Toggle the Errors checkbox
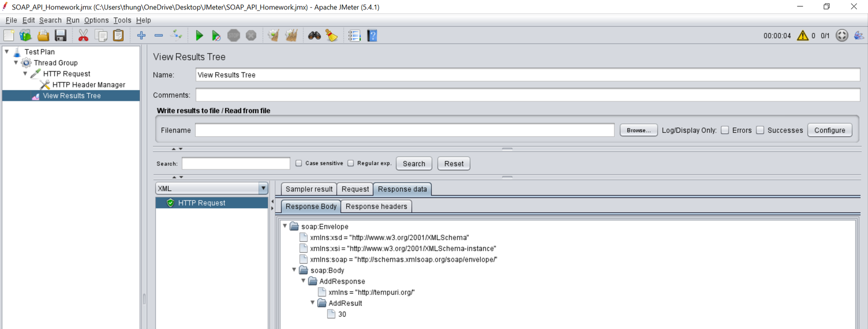 coord(725,130)
